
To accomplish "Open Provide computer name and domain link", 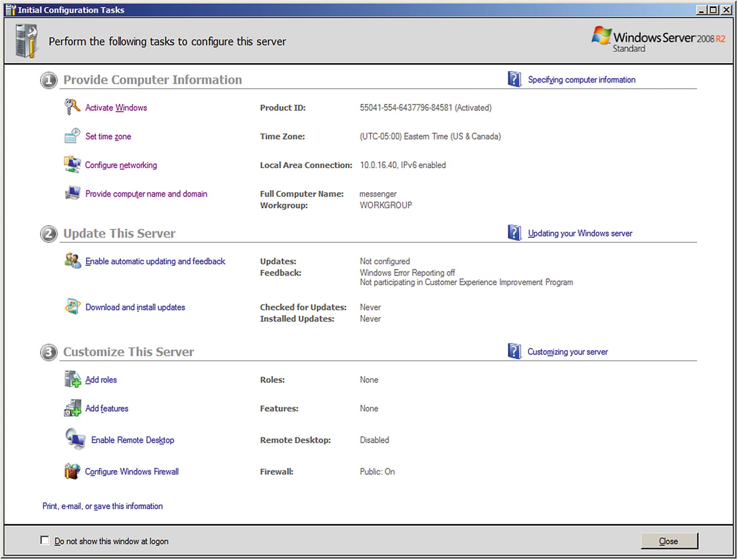I will coord(146,194).
